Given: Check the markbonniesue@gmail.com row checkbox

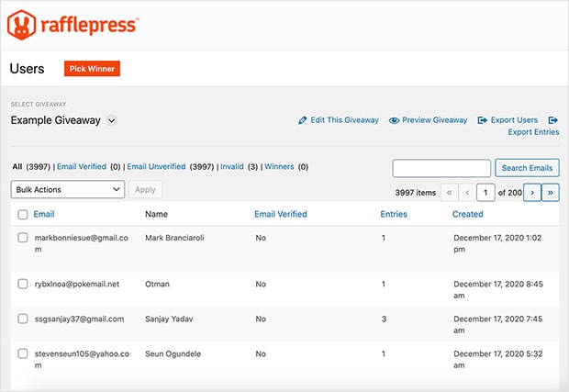Looking at the screenshot, I should click(x=23, y=238).
